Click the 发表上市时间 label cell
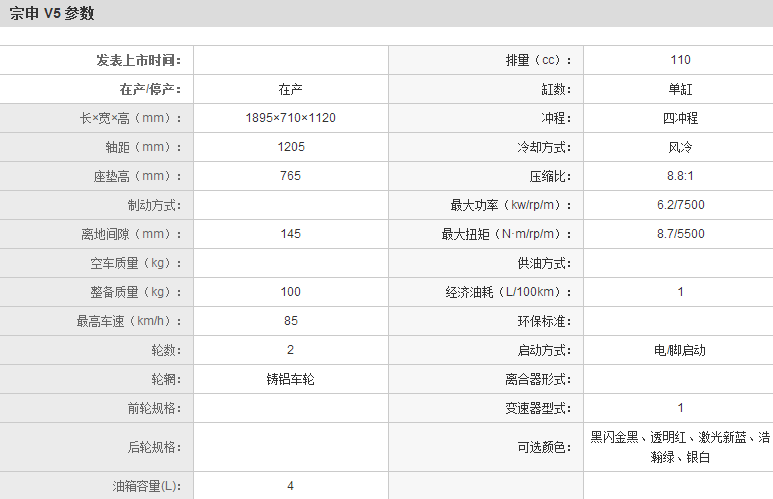This screenshot has height=499, width=773. 139,60
